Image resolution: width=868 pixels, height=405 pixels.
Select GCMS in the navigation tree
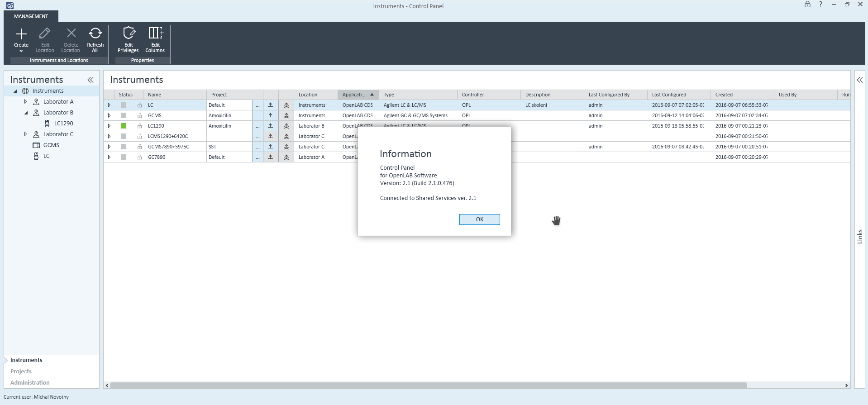51,145
